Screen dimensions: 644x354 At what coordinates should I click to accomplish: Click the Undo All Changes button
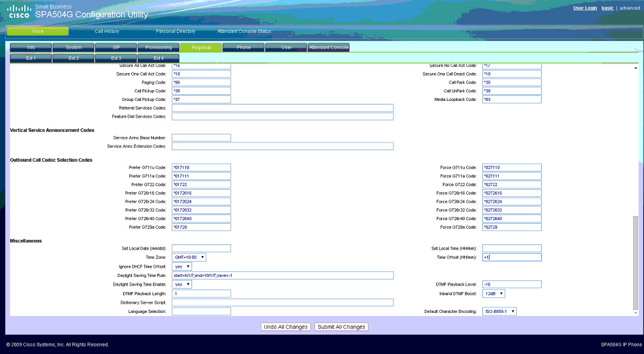tap(286, 327)
